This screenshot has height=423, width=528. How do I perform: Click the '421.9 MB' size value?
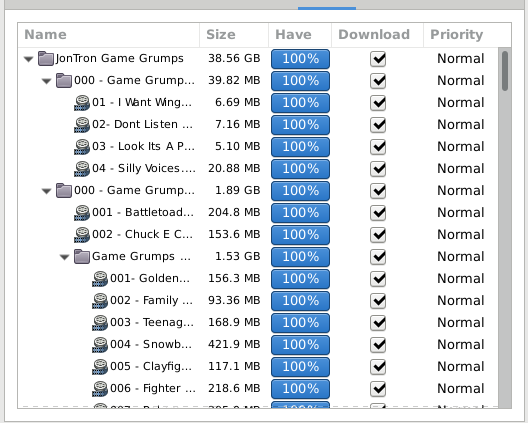pos(234,344)
